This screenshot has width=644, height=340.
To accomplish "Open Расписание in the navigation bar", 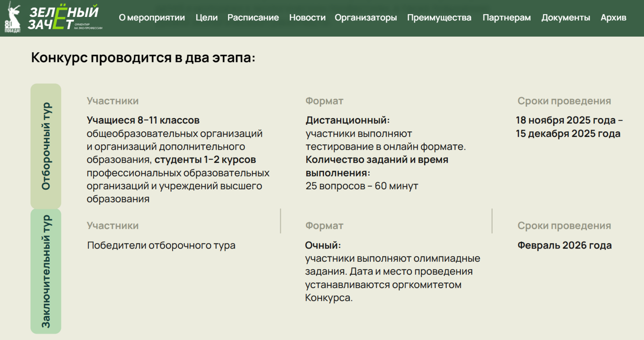I will point(253,18).
